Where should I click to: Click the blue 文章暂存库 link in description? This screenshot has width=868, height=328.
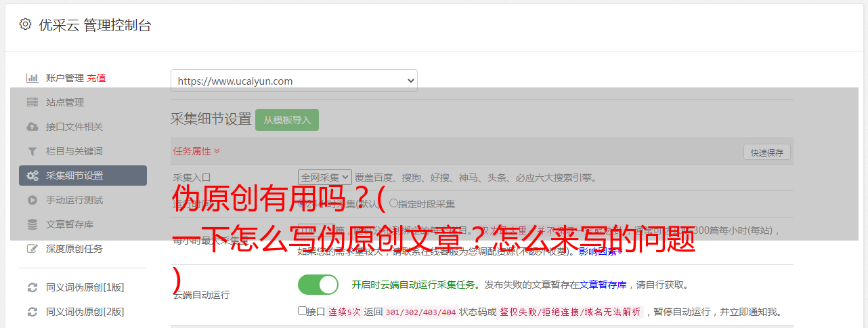603,285
